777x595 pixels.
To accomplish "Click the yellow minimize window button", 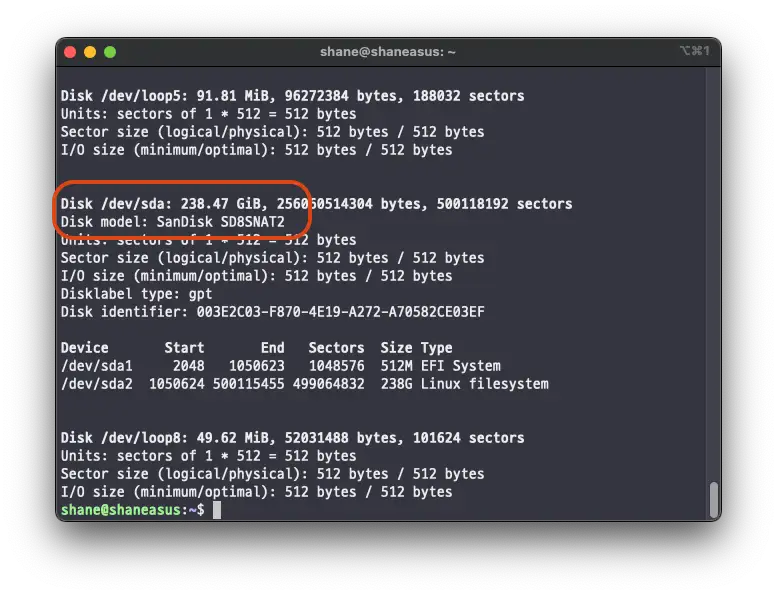I will point(90,52).
